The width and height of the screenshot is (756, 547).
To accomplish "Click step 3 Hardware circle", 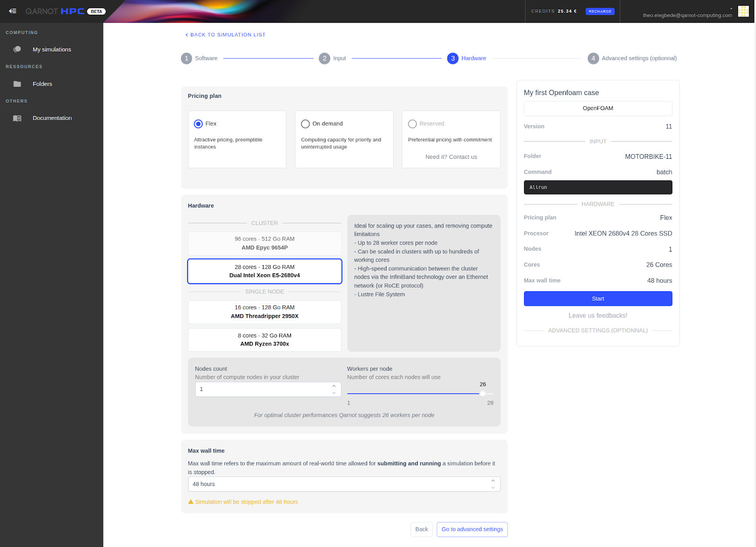I will 453,58.
